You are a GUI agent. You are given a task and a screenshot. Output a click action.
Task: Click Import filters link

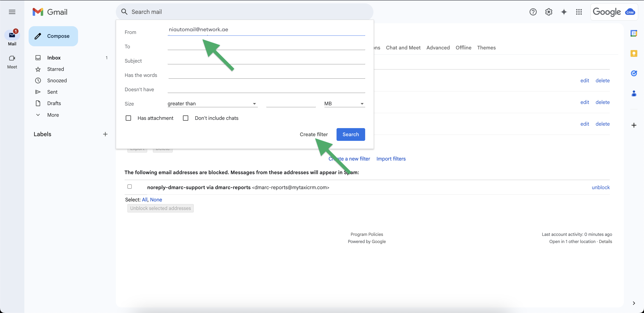[x=391, y=159]
